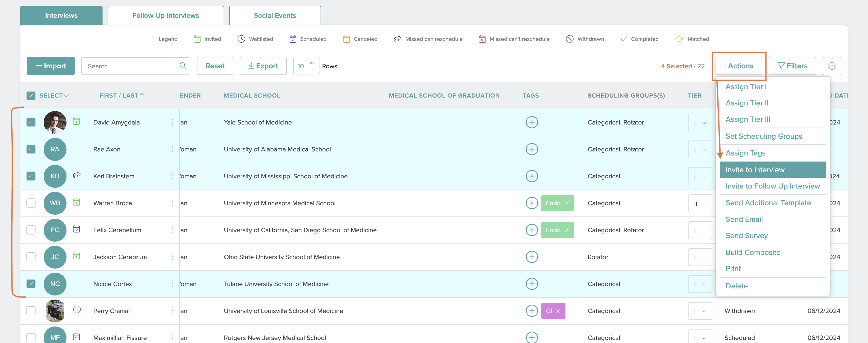
Task: Choose Assign Tier I in the Actions menu
Action: click(746, 87)
